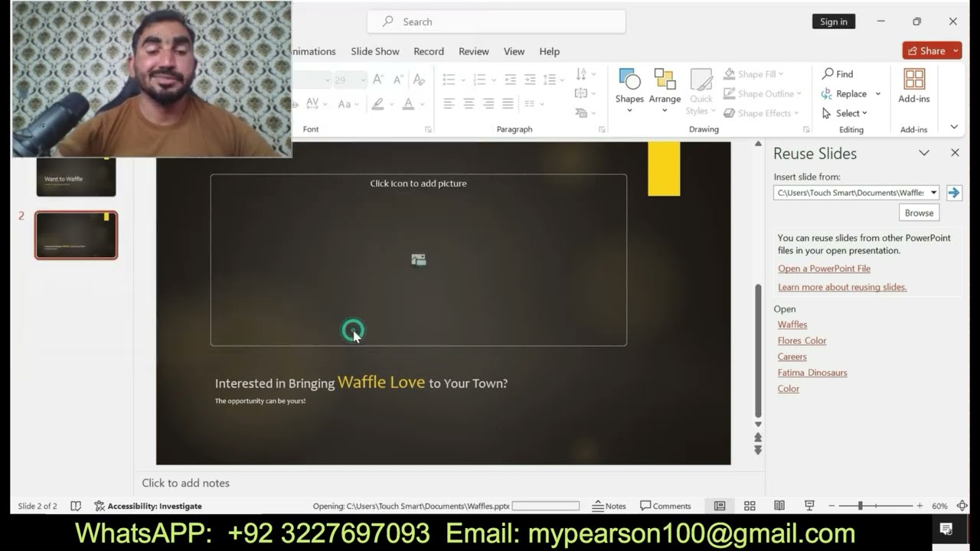
Task: Toggle Normal view button
Action: (x=720, y=506)
